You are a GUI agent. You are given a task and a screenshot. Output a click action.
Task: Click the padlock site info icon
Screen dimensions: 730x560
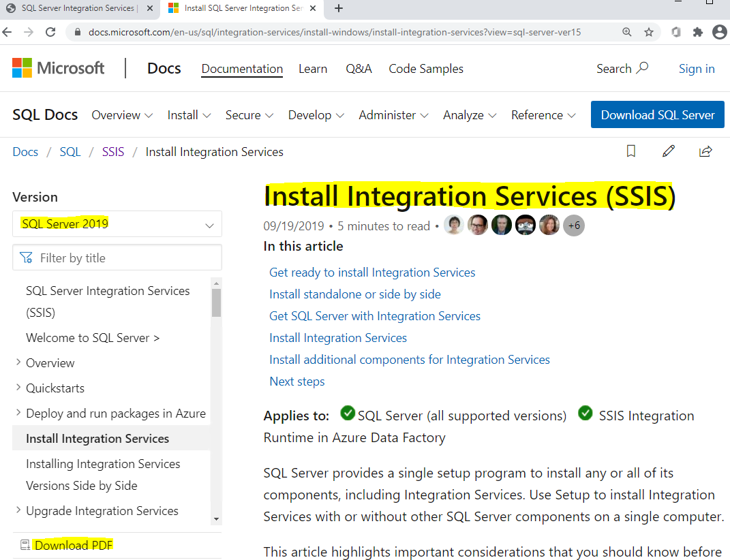tap(78, 32)
